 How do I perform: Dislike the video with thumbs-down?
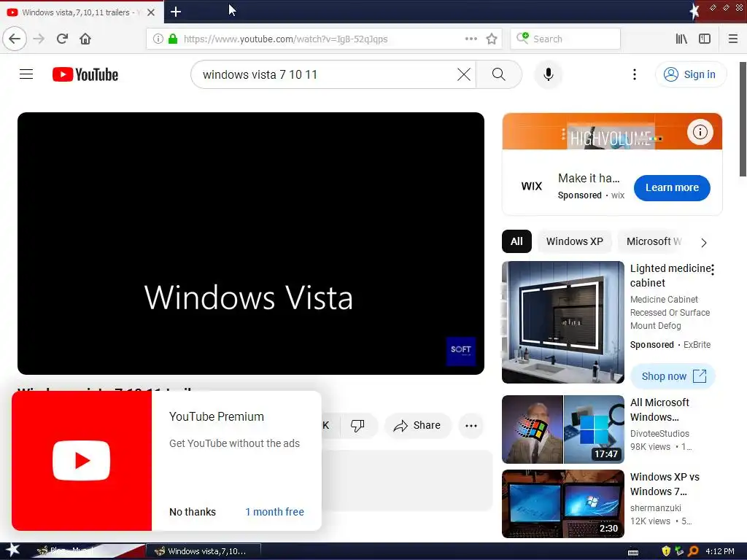357,425
